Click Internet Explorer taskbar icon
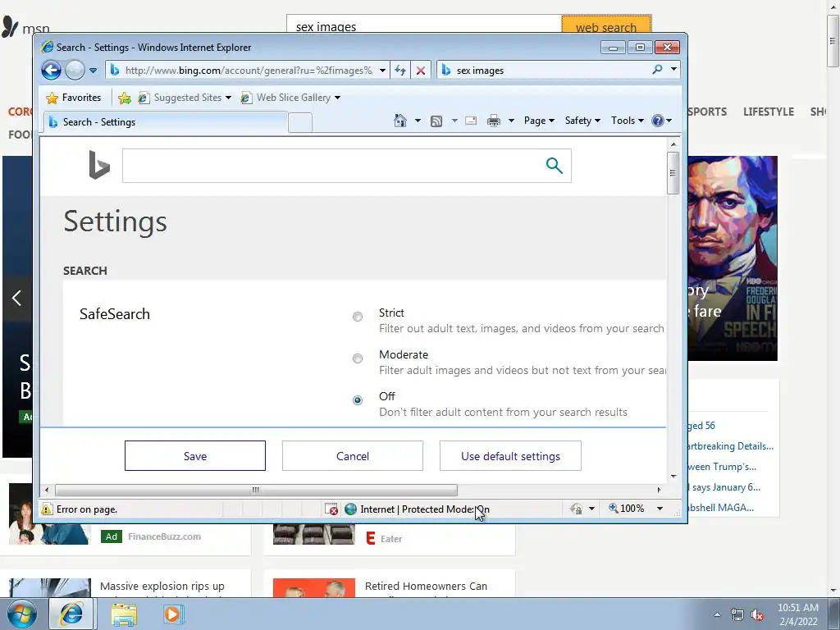Image resolution: width=840 pixels, height=630 pixels. (x=72, y=614)
